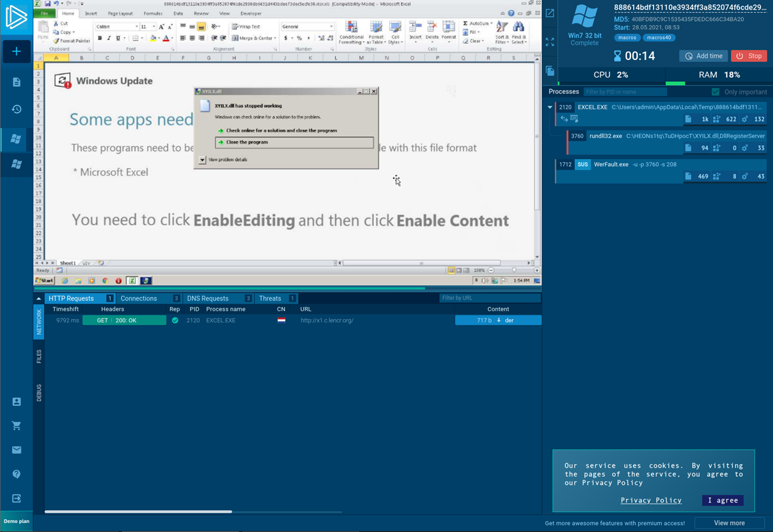The width and height of the screenshot is (773, 532).
Task: Click the shopping cart icon in sidebar
Action: [x=17, y=426]
